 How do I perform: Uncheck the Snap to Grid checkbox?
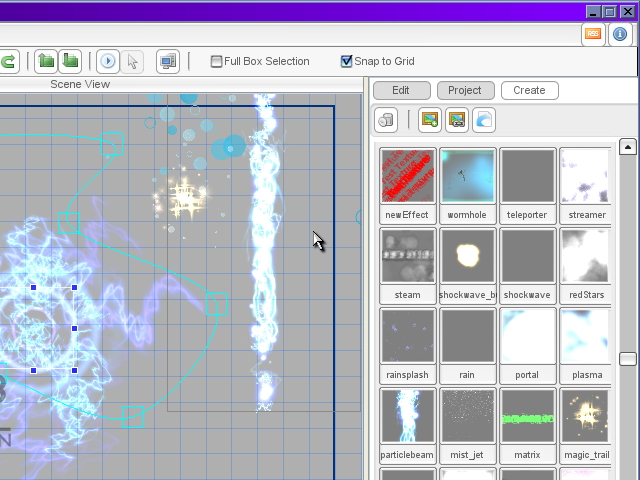(347, 62)
